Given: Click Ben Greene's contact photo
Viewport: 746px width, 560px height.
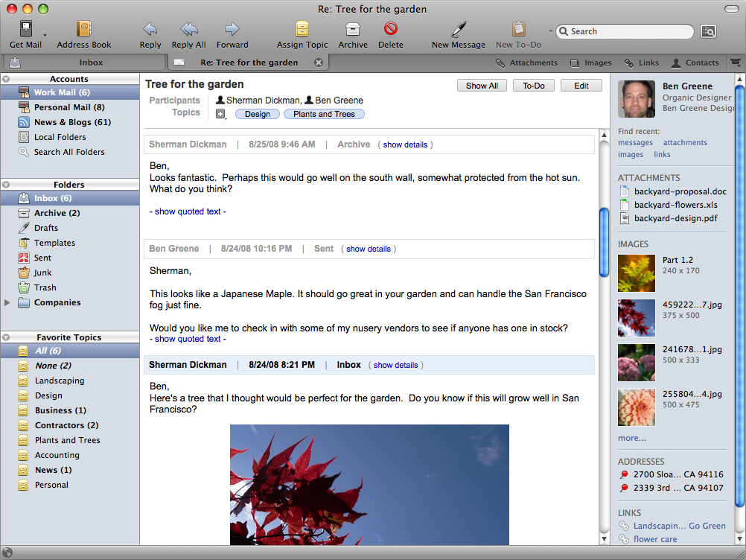Looking at the screenshot, I should point(636,99).
